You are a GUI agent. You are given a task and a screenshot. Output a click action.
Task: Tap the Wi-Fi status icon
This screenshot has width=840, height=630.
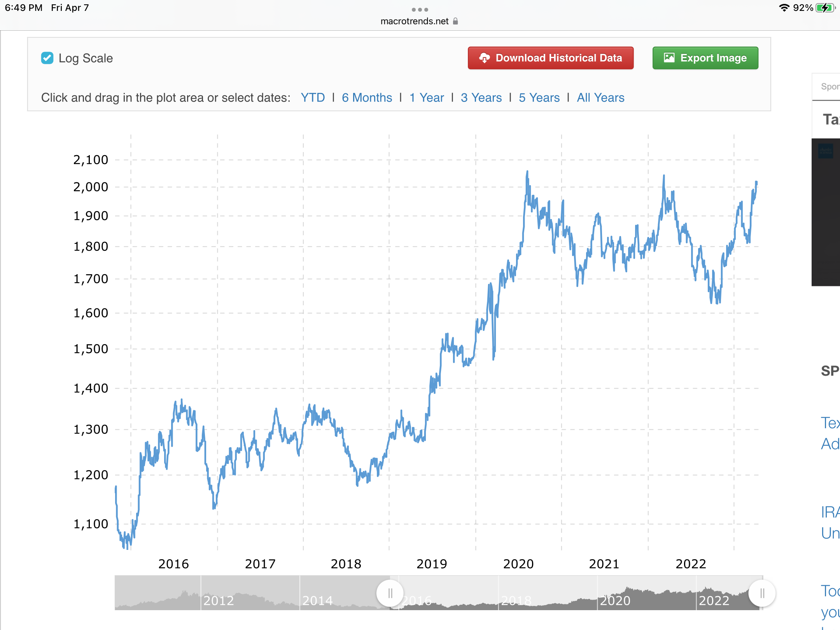[x=784, y=8]
